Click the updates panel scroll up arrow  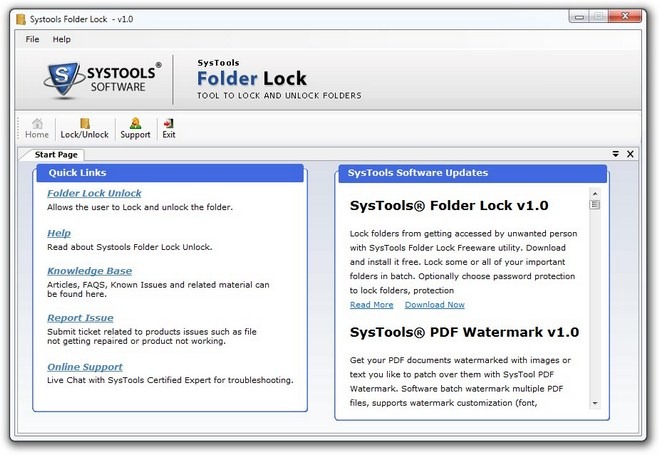click(595, 194)
